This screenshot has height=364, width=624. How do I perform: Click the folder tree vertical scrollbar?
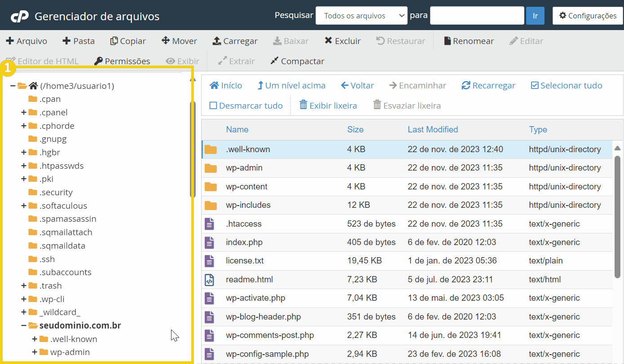(x=193, y=149)
